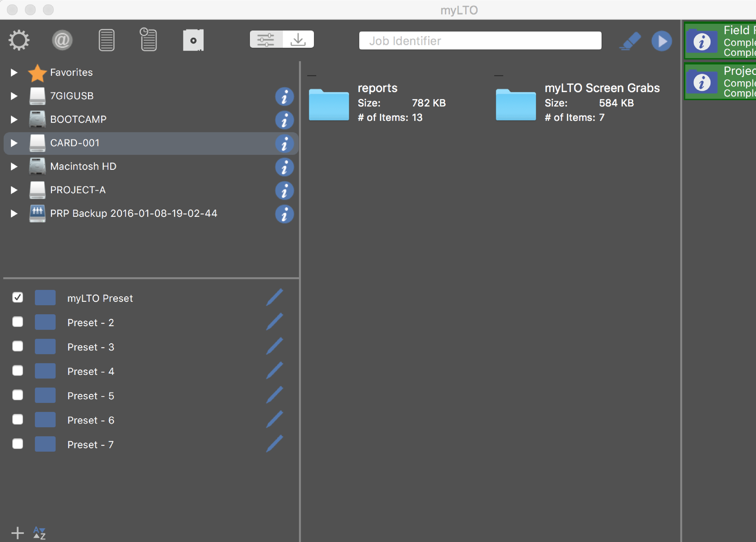Open info for the CARD-001 drive
The height and width of the screenshot is (542, 756).
284,144
